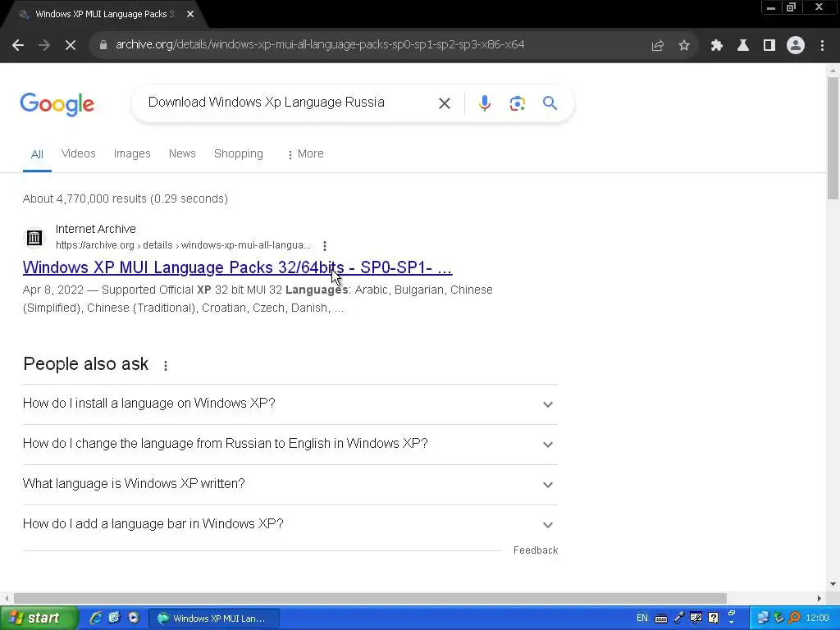Expand "How do I install a language on Windows XP?"

pyautogui.click(x=290, y=404)
